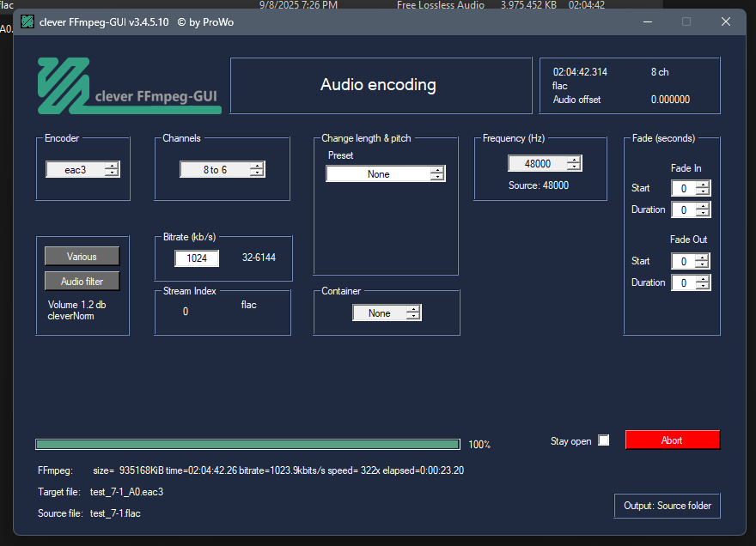756x546 pixels.
Task: Decrease Fade In Start with down arrow
Action: pos(704,191)
